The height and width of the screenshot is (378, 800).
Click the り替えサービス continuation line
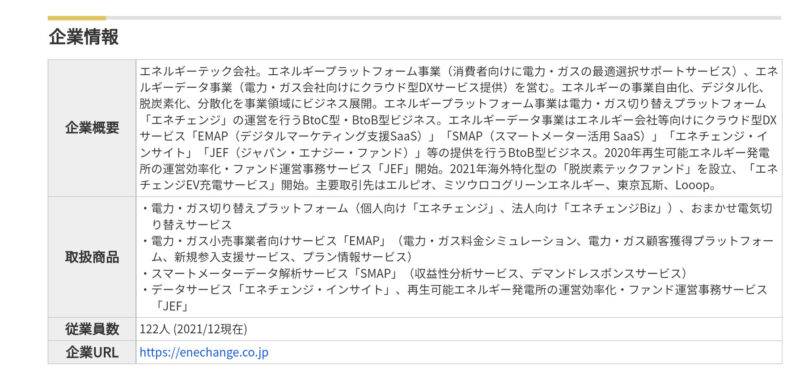pyautogui.click(x=192, y=224)
